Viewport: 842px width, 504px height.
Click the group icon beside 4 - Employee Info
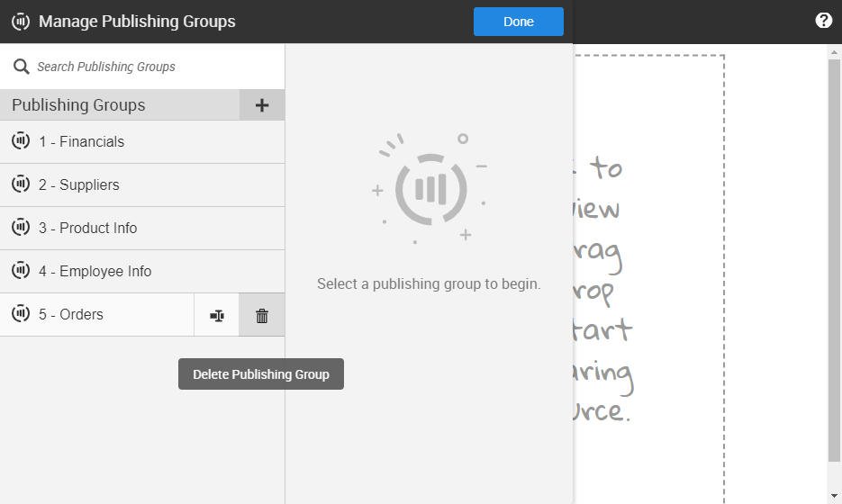[x=21, y=271]
